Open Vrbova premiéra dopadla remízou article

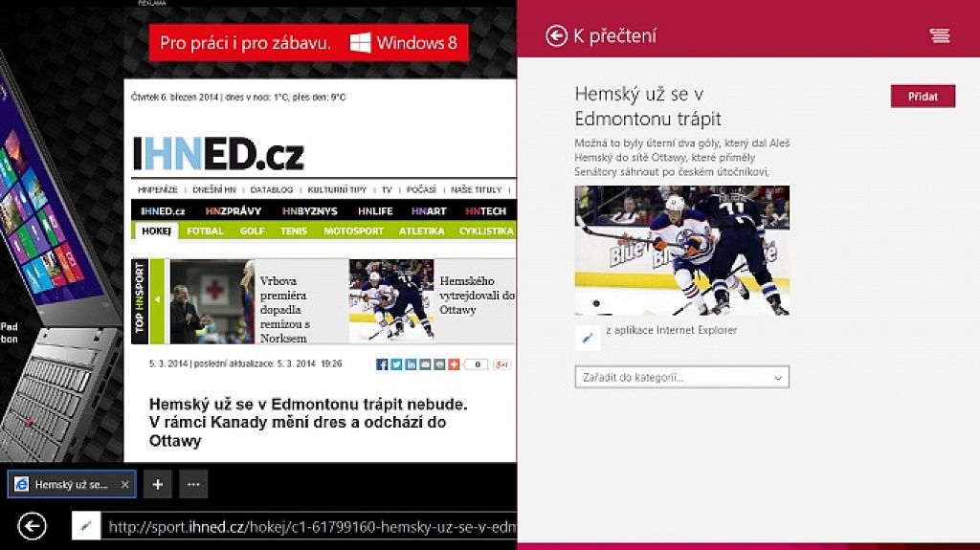tap(284, 309)
